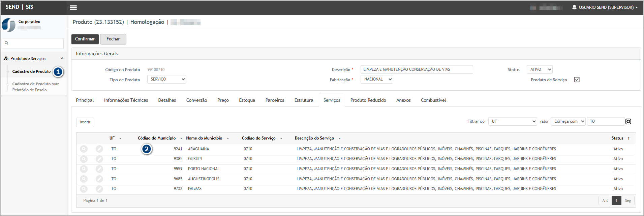The height and width of the screenshot is (216, 644).
Task: Open the Tipo de Produto dropdown
Action: tap(167, 80)
